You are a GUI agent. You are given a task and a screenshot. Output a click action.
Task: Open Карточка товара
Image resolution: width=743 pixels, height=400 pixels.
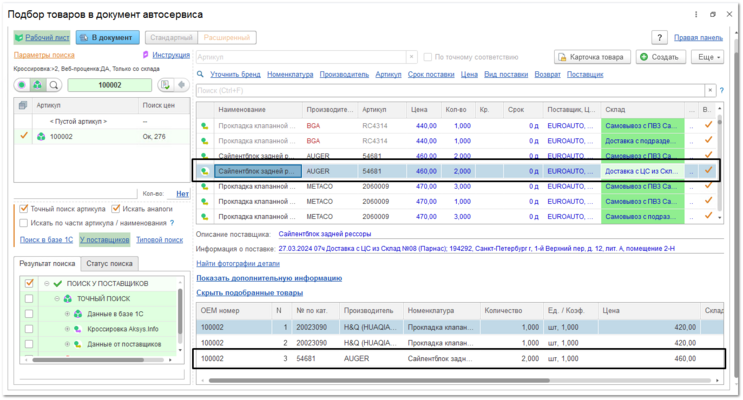(x=592, y=57)
